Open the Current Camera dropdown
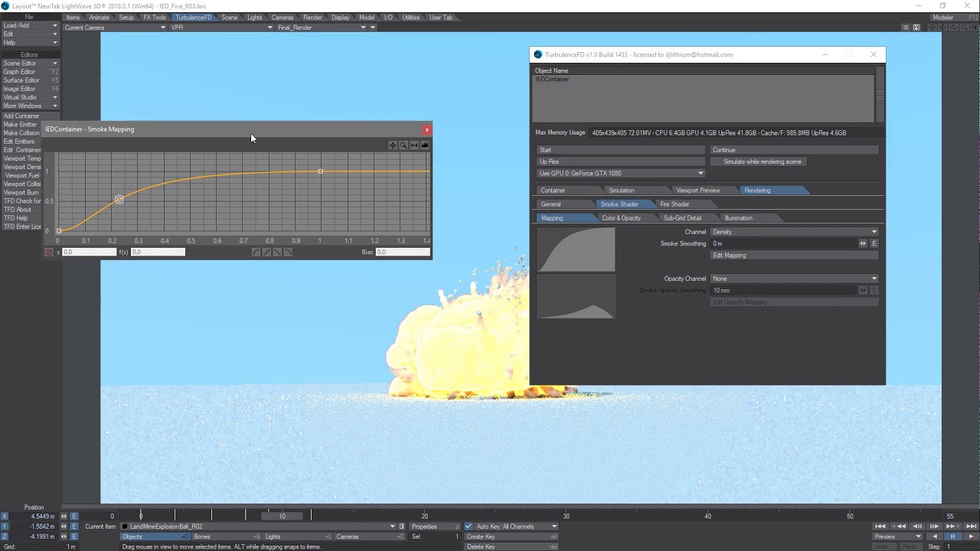Image resolution: width=980 pixels, height=551 pixels. [x=115, y=28]
